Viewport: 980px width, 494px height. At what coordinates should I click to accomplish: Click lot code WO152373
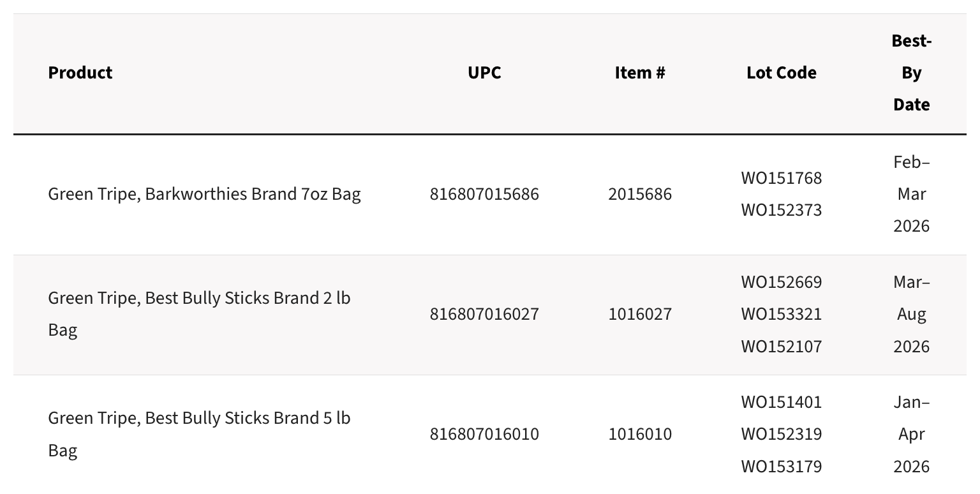click(782, 210)
